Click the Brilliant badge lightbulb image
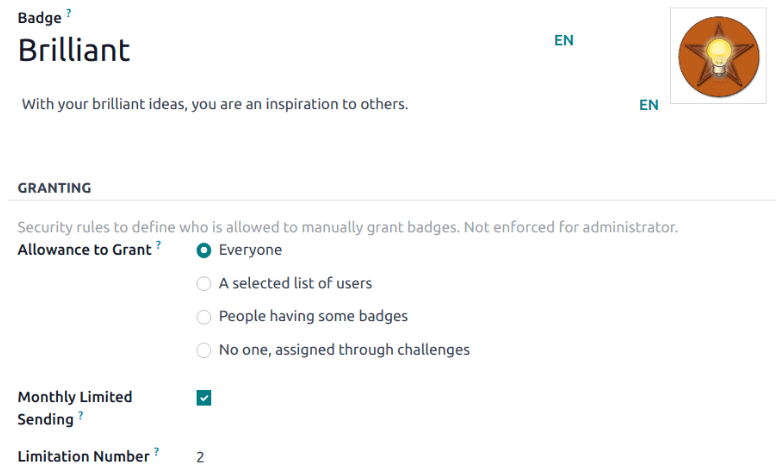Viewport: 782px width, 476px height. pyautogui.click(x=719, y=56)
